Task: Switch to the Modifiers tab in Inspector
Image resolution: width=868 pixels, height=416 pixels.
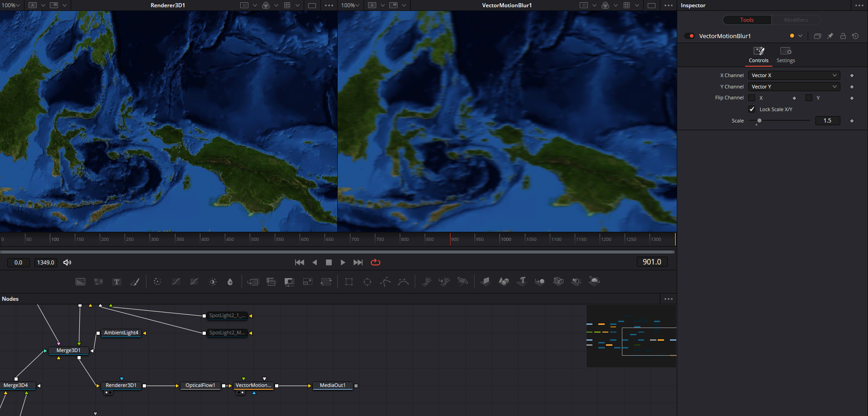Action: (x=796, y=20)
